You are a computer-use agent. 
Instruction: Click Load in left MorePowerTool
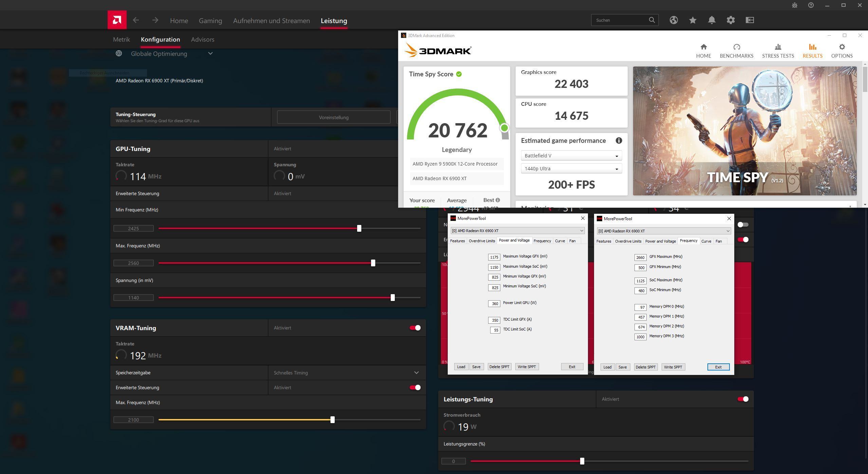(461, 367)
